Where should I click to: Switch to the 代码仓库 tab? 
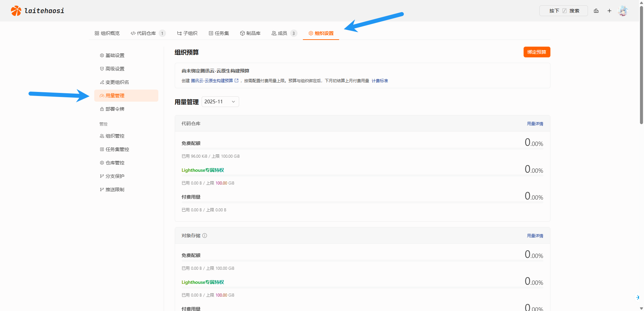pos(146,33)
